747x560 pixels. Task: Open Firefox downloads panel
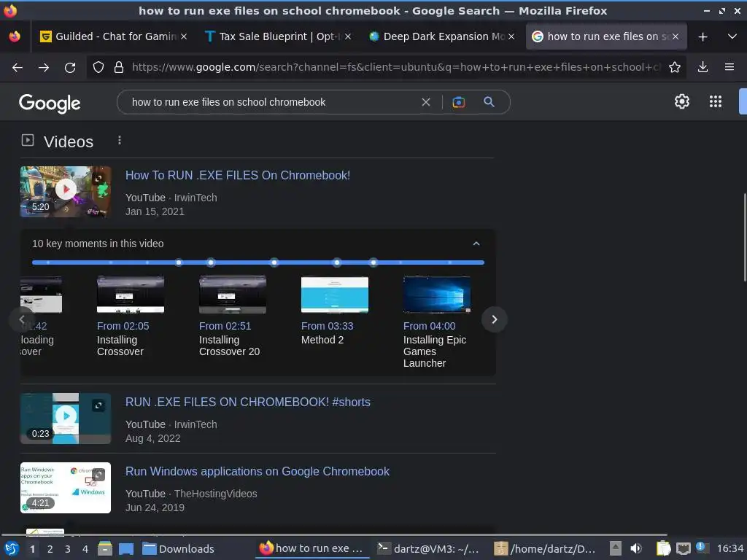[x=703, y=68]
